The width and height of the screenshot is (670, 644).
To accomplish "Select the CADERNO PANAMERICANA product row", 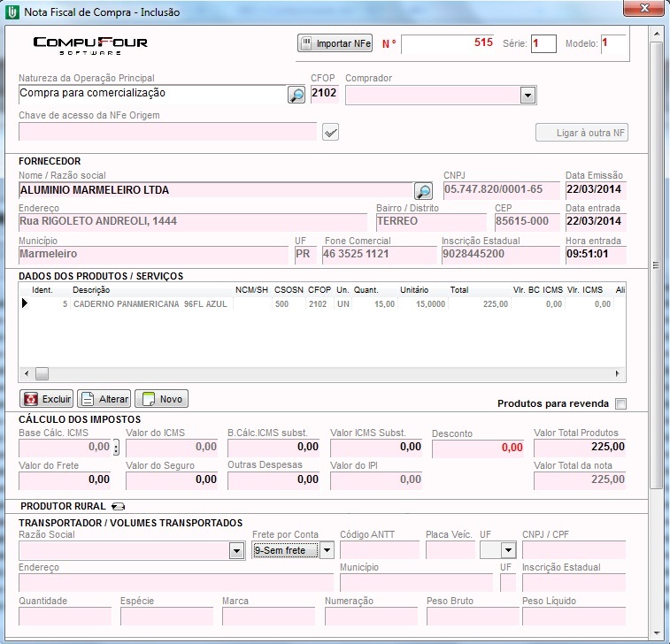I will click(x=150, y=304).
